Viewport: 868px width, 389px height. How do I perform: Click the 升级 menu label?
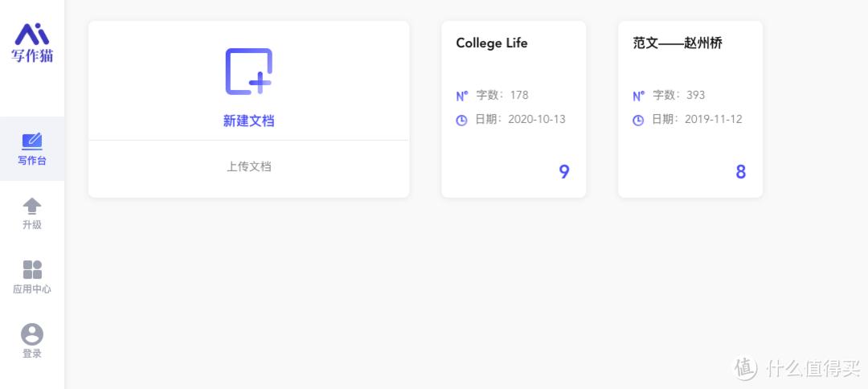pyautogui.click(x=32, y=224)
